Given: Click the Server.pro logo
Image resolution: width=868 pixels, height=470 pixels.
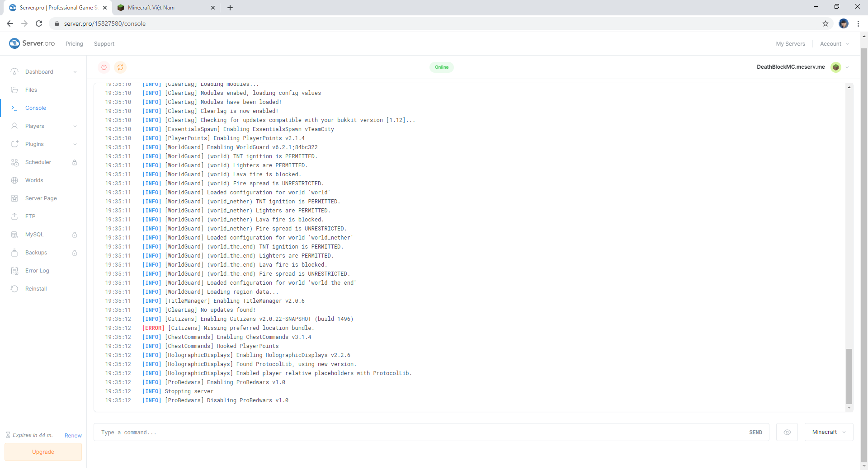Looking at the screenshot, I should click(x=32, y=43).
